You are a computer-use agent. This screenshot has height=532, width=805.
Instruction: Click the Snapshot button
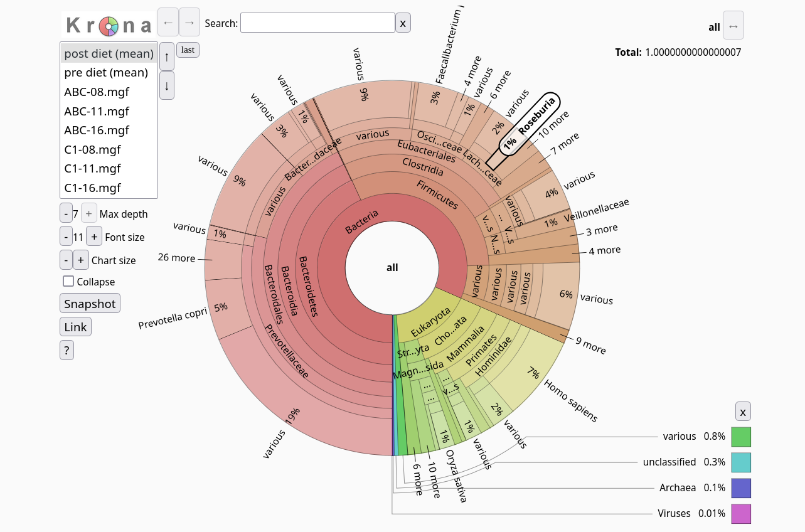coord(90,304)
